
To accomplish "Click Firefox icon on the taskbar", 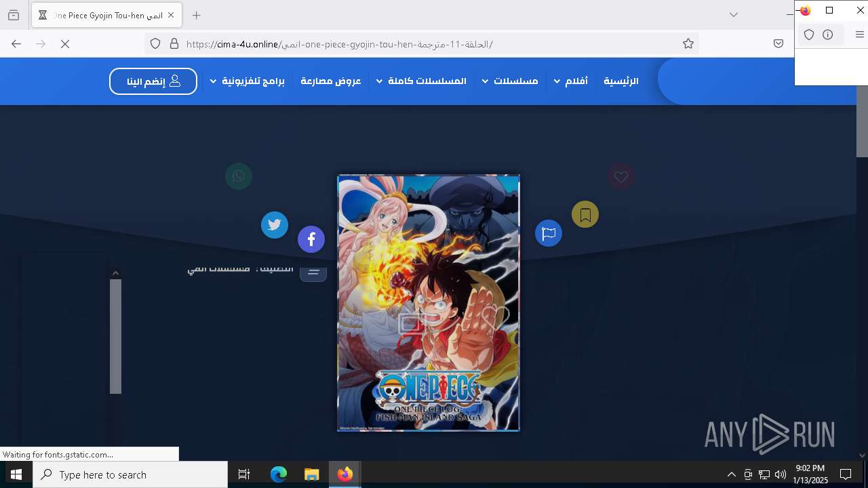I will tap(345, 474).
